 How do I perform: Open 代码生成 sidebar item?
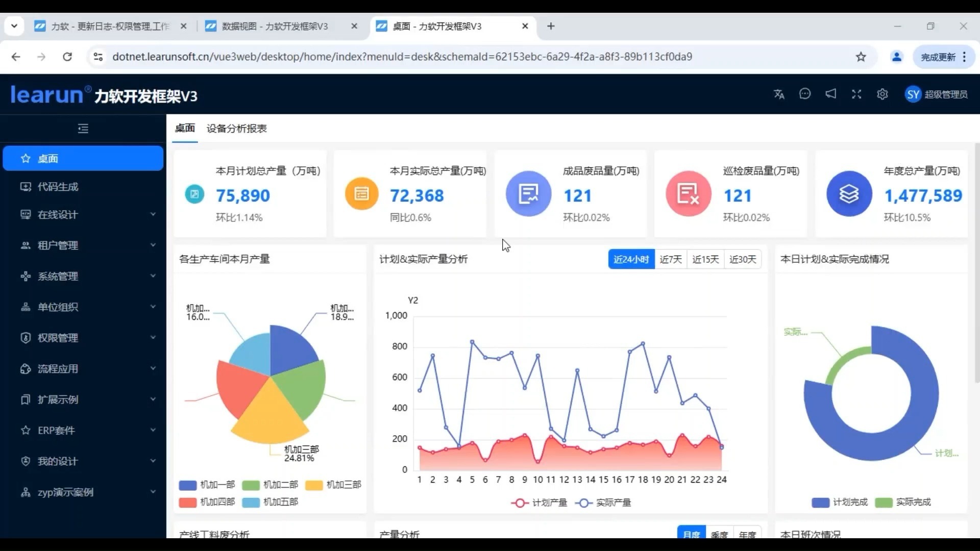coord(83,187)
